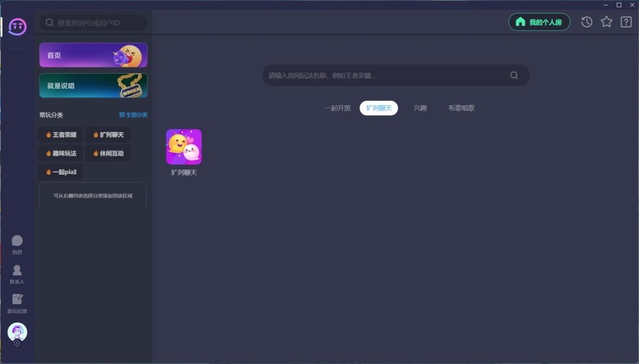Open the 扩列聊天 room thumbnail
Image resolution: width=639 pixels, height=364 pixels.
[183, 146]
